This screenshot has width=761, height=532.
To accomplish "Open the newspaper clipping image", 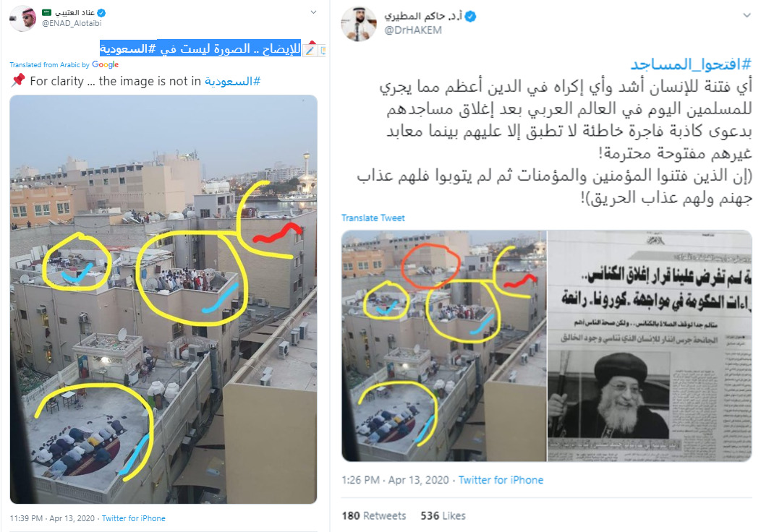I will point(650,346).
